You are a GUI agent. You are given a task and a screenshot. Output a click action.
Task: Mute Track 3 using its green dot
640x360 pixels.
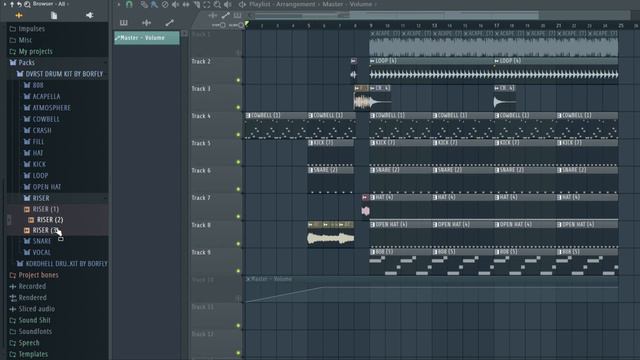[238, 107]
